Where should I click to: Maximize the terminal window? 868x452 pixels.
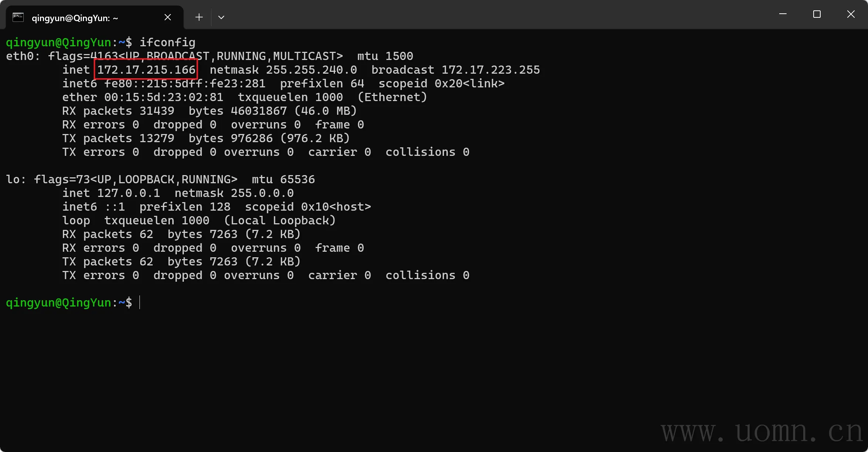pos(817,14)
